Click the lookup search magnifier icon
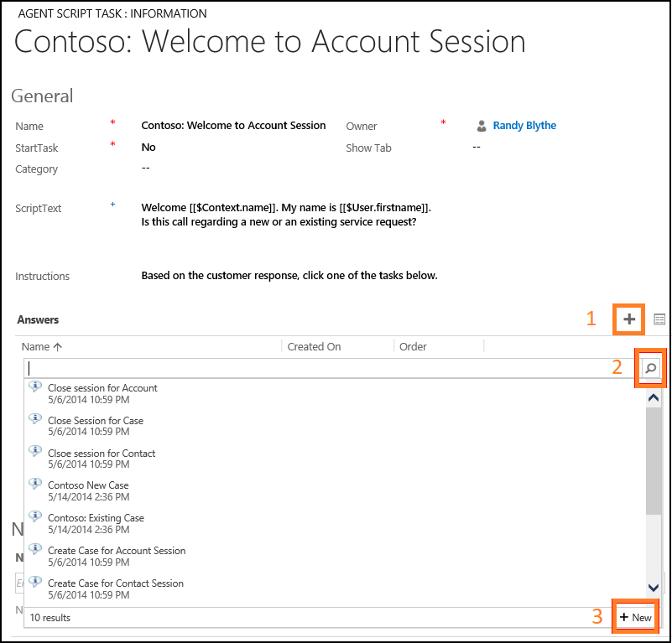Viewport: 672px width, 643px height. pyautogui.click(x=650, y=368)
